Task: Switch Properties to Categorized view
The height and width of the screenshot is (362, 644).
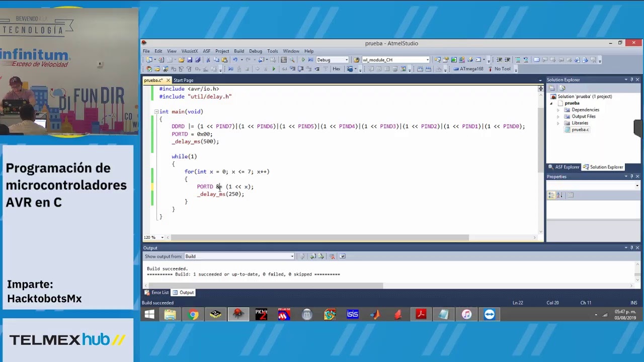Action: point(551,195)
